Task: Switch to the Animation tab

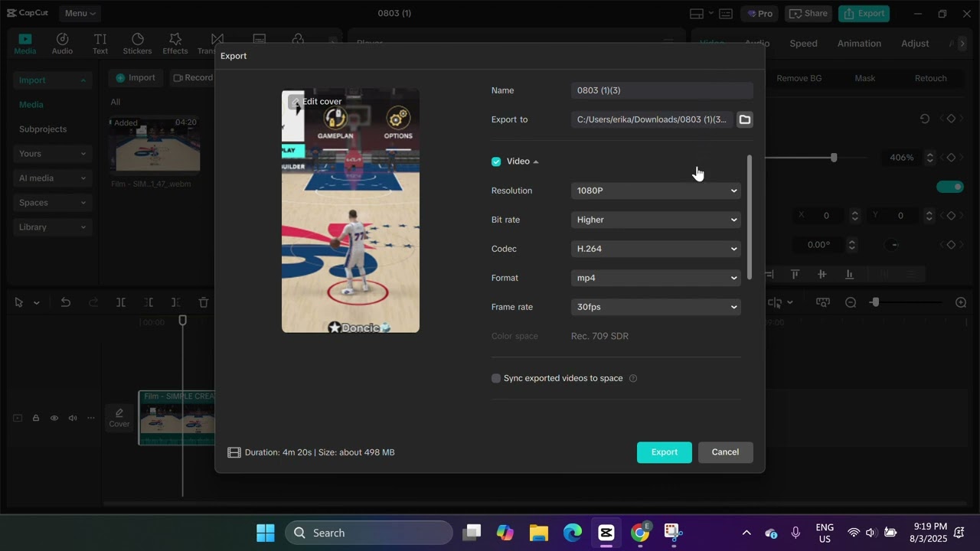Action: (x=859, y=44)
